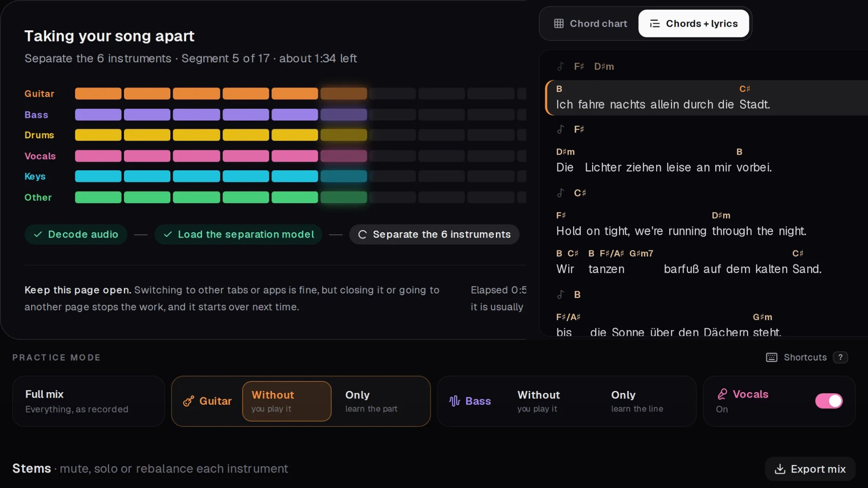Choose Bass Only, learn the line

(646, 401)
